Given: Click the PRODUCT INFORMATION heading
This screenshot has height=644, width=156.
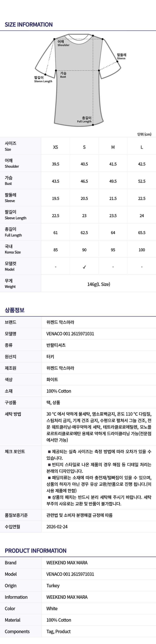Looking at the screenshot, I should (x=36, y=550).
